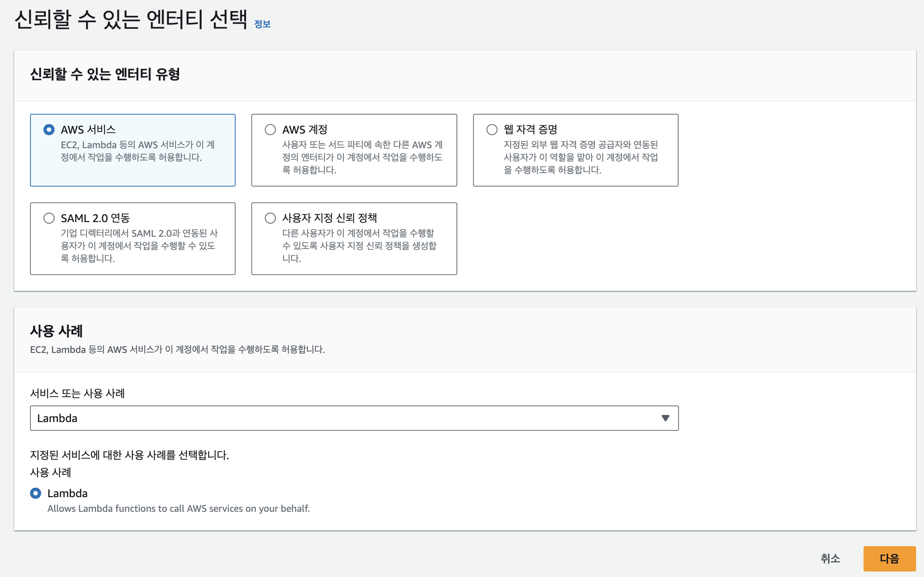Click the SAML 2.0 연동 card description

140,246
